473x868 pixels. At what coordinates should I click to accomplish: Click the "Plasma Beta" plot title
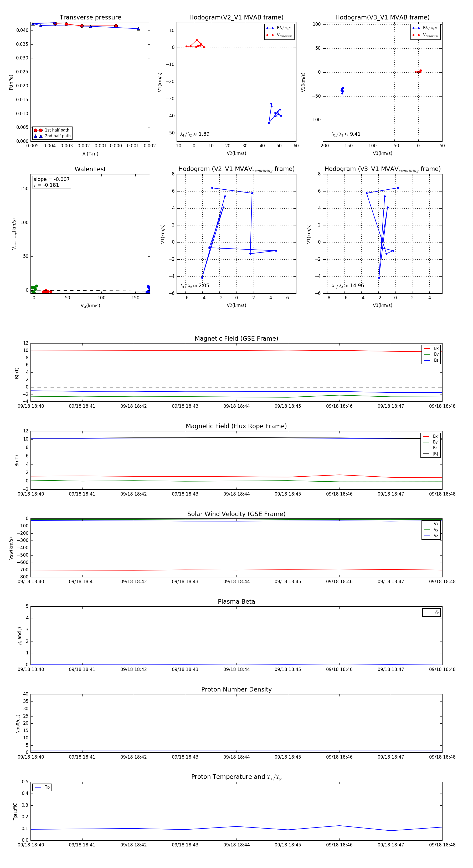tap(236, 602)
